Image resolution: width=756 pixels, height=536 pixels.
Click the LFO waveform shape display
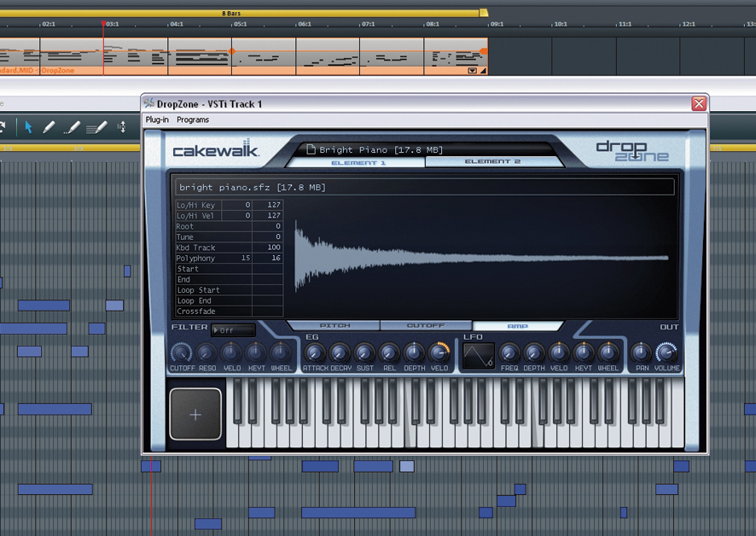click(478, 356)
